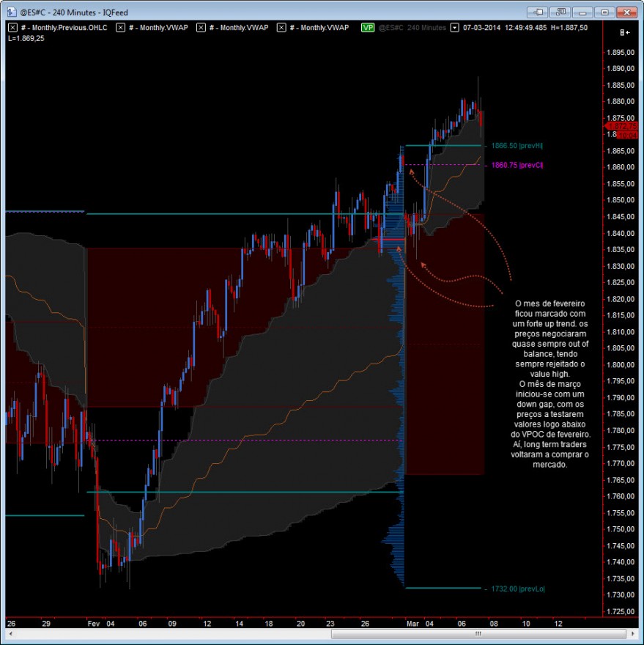
Task: Click the '1860.75 |prevCl|' level label
Action: pos(517,165)
